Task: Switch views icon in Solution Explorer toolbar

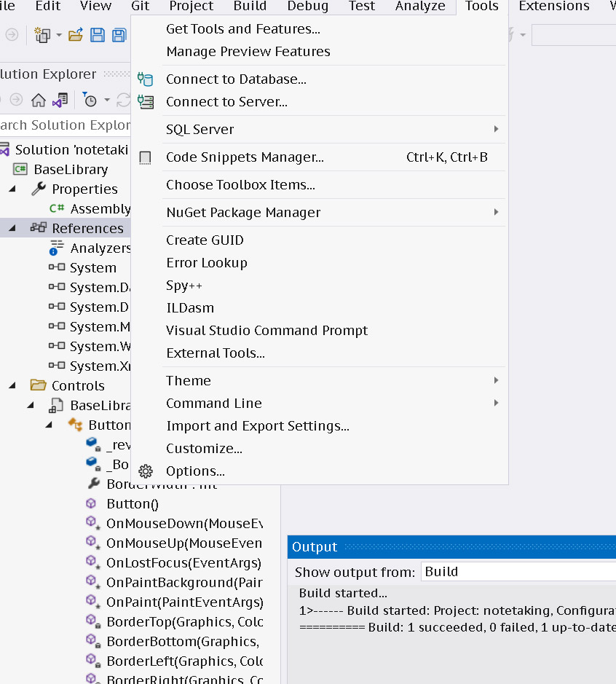Action: (x=60, y=100)
